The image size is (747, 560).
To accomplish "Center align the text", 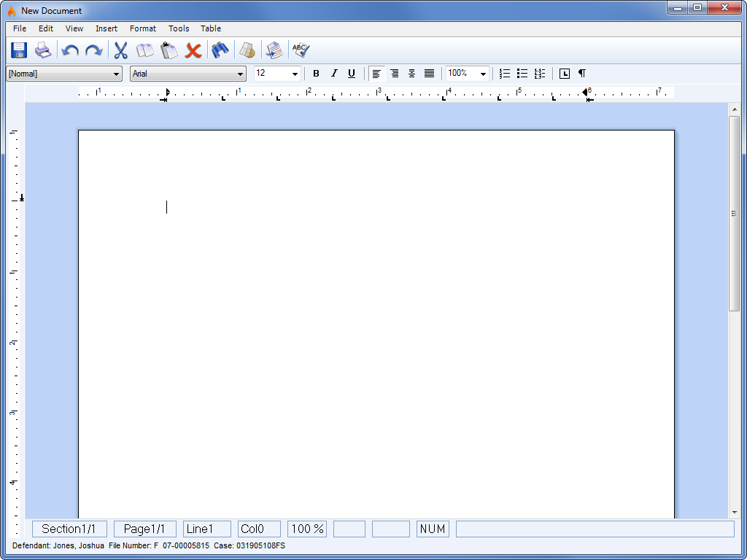I will (411, 74).
